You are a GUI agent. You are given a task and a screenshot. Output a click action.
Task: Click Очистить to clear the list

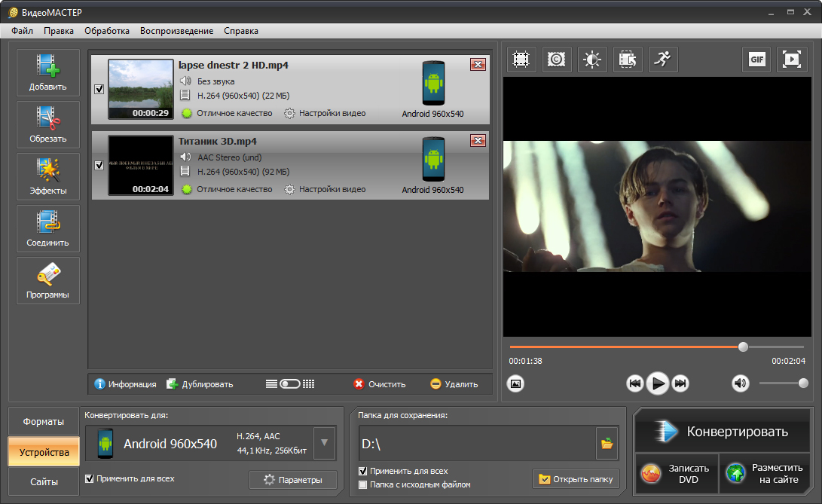pos(380,384)
